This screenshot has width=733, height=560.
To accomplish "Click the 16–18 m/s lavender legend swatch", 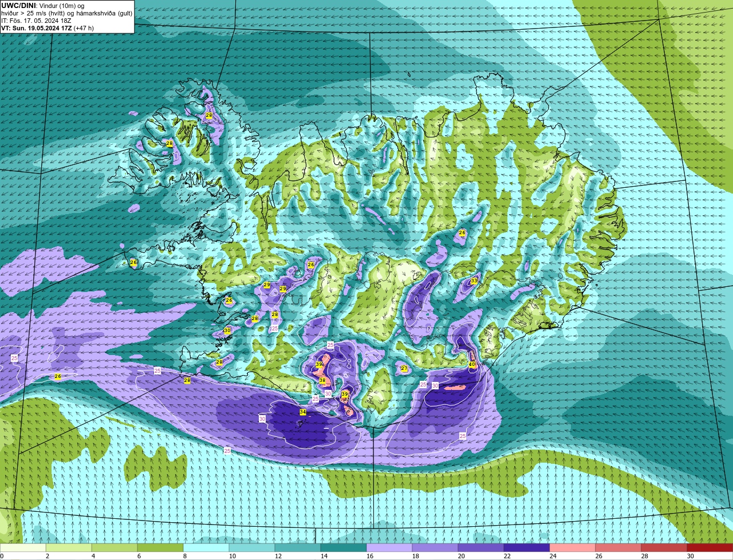I will point(389,548).
